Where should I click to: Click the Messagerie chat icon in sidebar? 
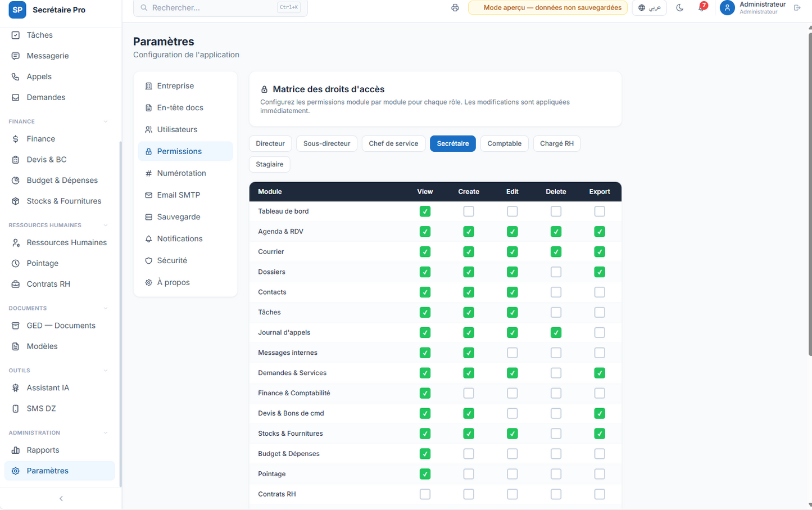pyautogui.click(x=16, y=56)
